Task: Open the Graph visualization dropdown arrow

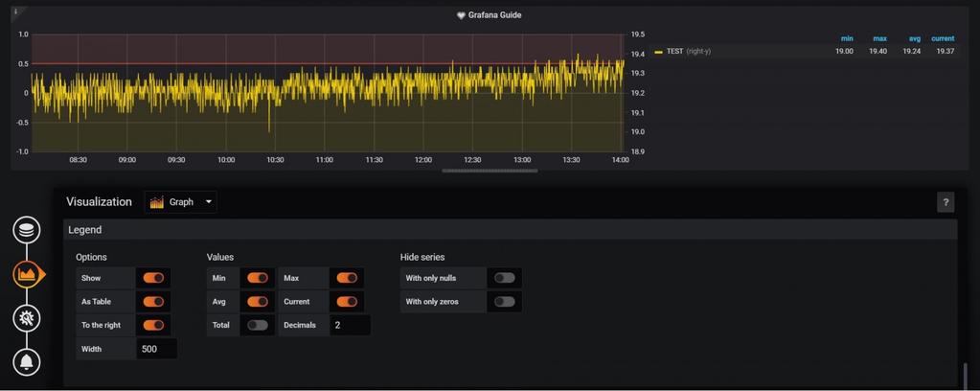Action: click(x=209, y=202)
